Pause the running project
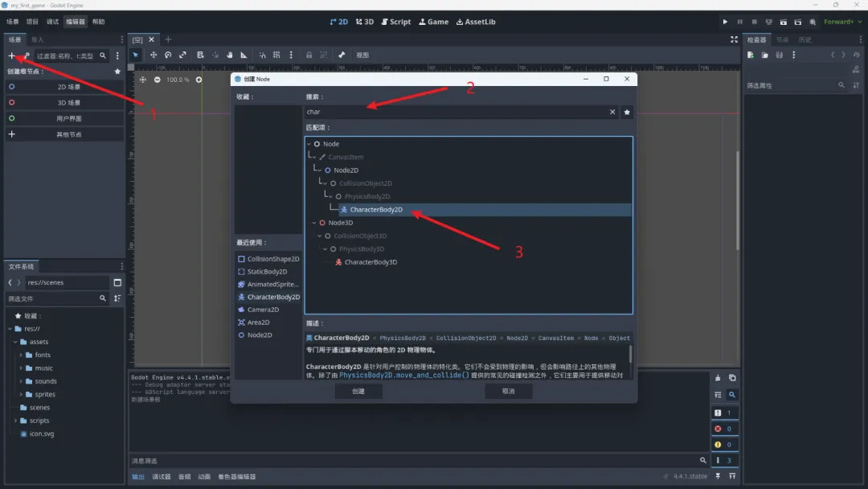The height and width of the screenshot is (489, 868). tap(739, 22)
